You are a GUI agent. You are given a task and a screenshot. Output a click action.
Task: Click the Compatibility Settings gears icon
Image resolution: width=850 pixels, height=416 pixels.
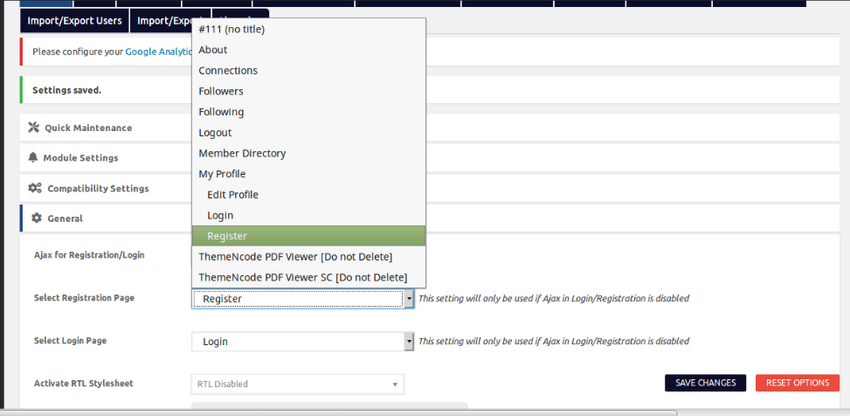click(34, 188)
